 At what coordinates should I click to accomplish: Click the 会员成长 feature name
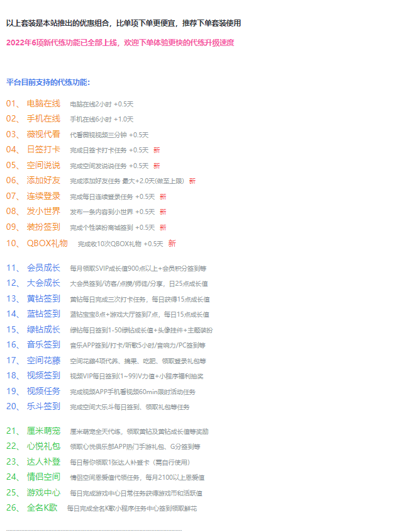43,268
